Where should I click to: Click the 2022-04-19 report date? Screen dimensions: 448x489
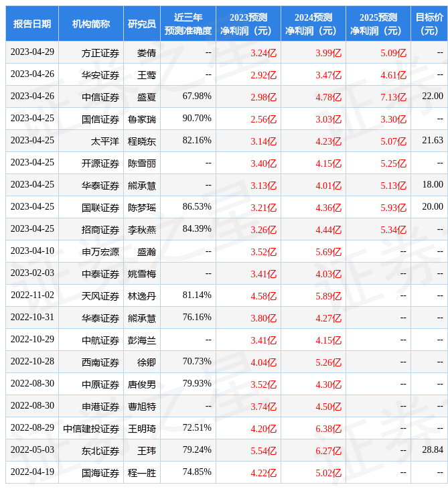[32, 472]
